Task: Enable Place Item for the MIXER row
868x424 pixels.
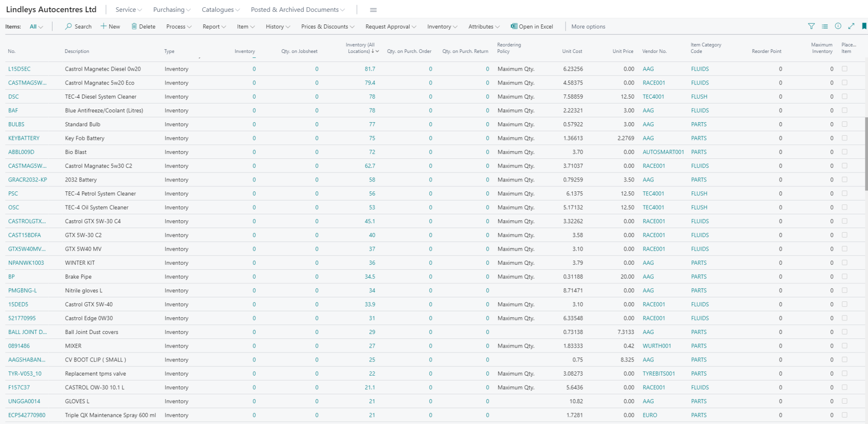Action: coord(844,346)
